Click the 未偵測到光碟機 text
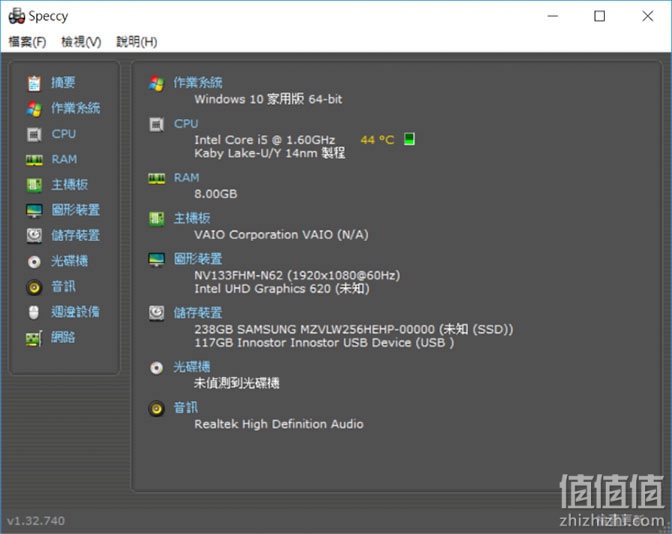Screen dimensions: 672x534 [x=237, y=383]
